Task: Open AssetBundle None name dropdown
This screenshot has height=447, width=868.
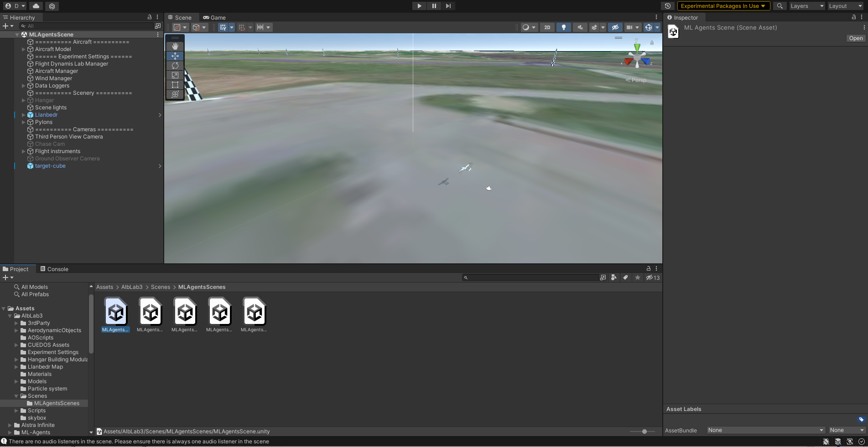Action: [765, 430]
